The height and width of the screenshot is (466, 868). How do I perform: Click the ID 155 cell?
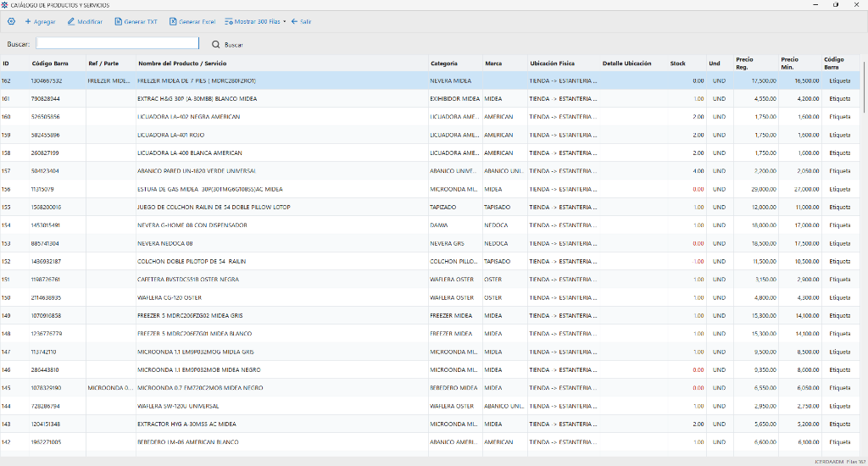point(6,207)
